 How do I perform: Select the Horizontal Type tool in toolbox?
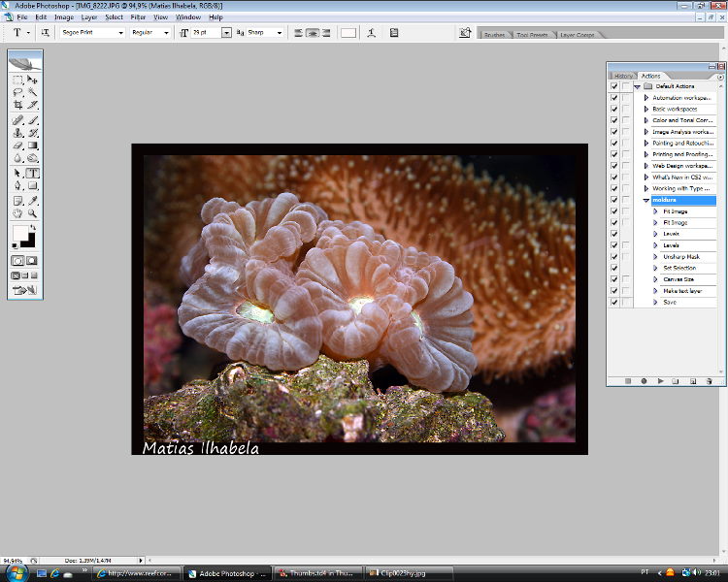[x=32, y=173]
